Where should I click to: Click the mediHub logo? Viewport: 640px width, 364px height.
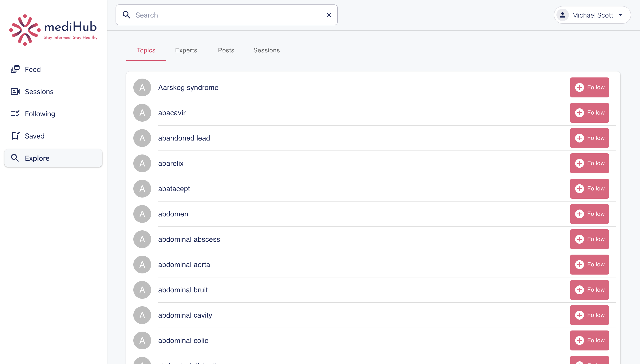click(x=53, y=30)
